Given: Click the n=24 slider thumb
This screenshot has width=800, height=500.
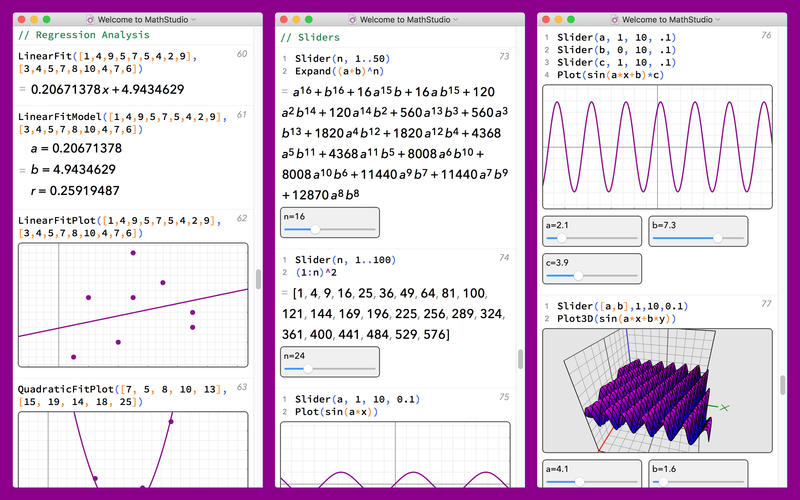Looking at the screenshot, I should [308, 369].
